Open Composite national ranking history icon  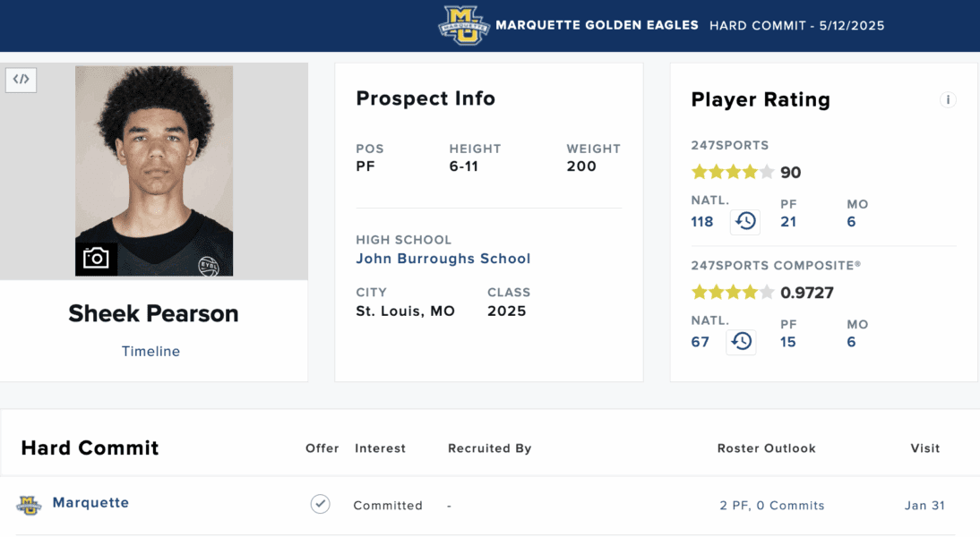[741, 342]
